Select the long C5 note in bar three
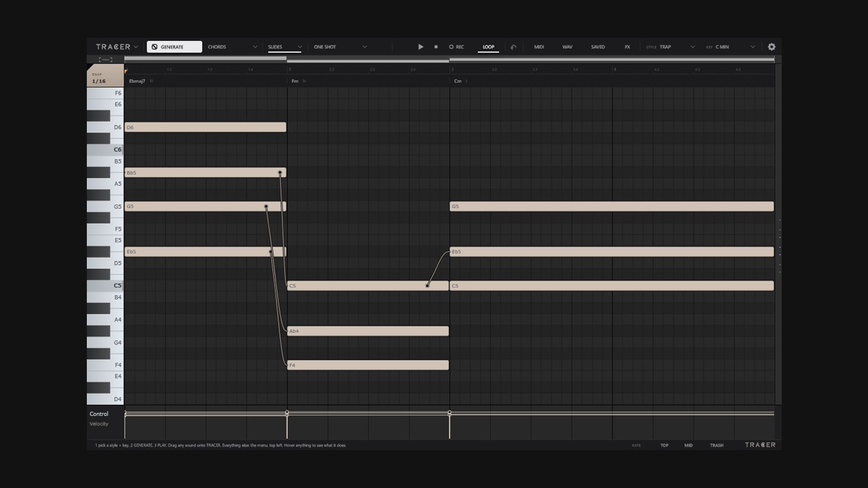868x488 pixels. click(611, 286)
